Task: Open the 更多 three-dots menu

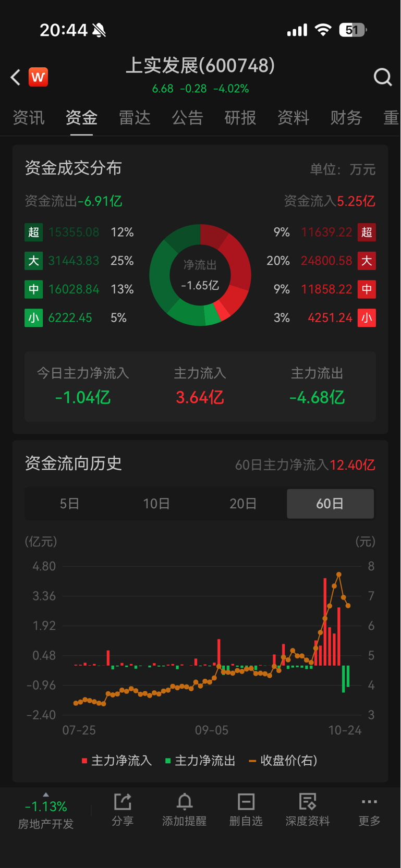Action: tap(369, 802)
